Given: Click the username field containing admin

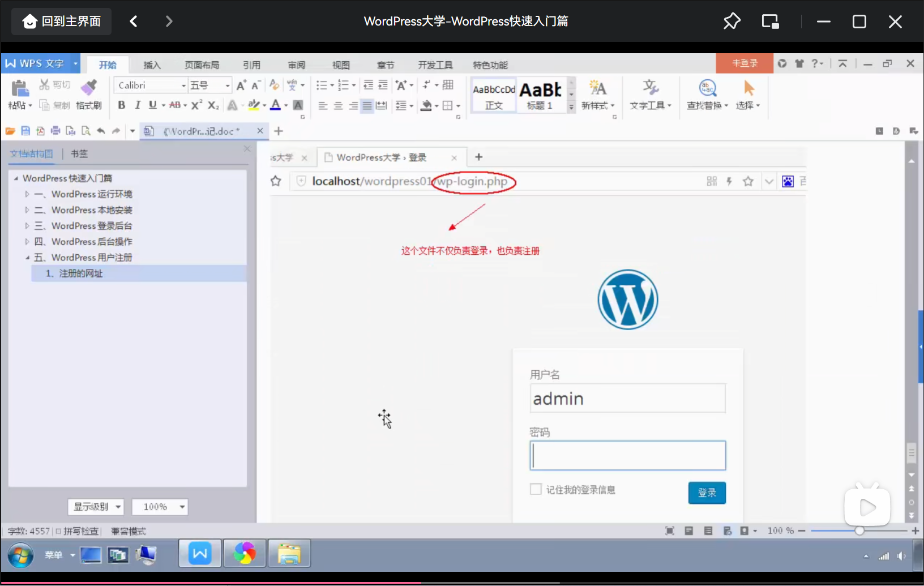Looking at the screenshot, I should pos(628,398).
